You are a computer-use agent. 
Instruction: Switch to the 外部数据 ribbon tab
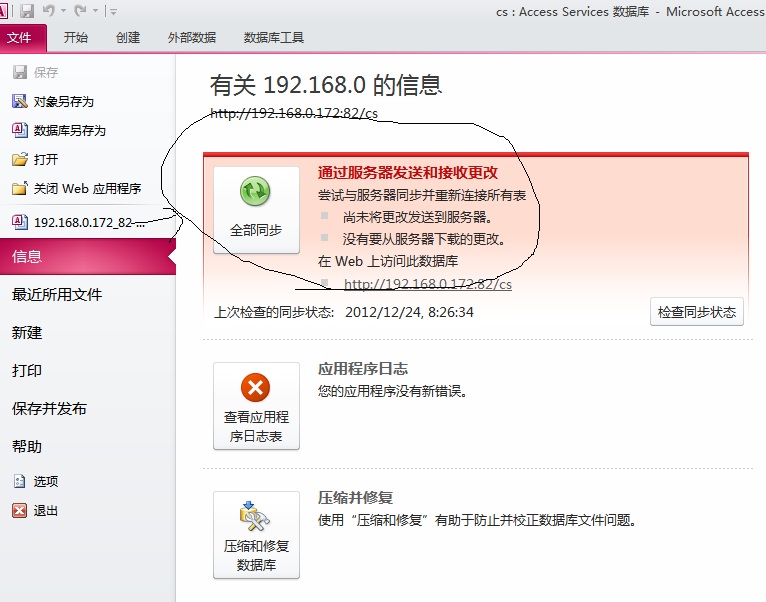pos(192,38)
